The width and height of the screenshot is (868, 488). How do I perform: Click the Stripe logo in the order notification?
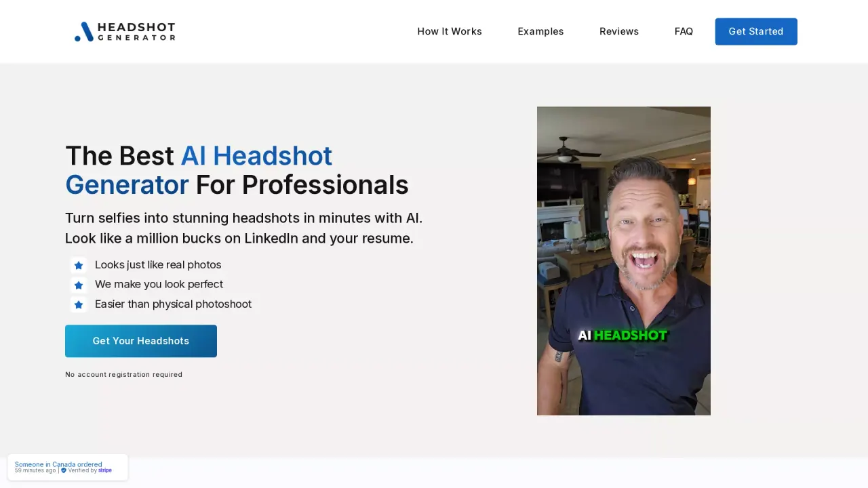point(105,470)
